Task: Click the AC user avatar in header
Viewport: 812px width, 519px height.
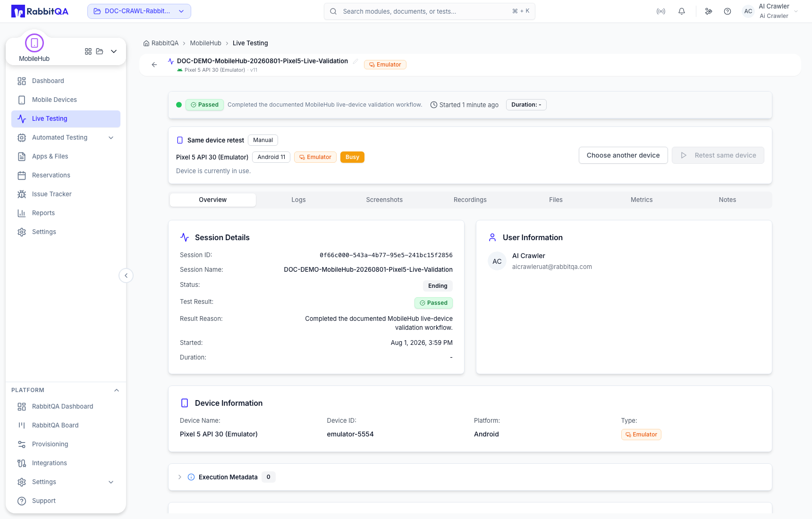Action: 748,11
